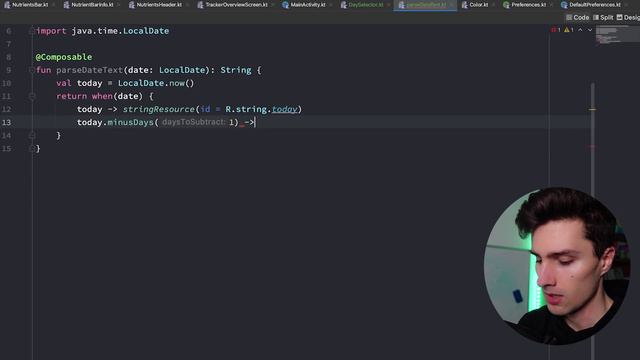Close the NutrientBarInfo.kt tab
This screenshot has height=360, width=640.
coord(119,5)
